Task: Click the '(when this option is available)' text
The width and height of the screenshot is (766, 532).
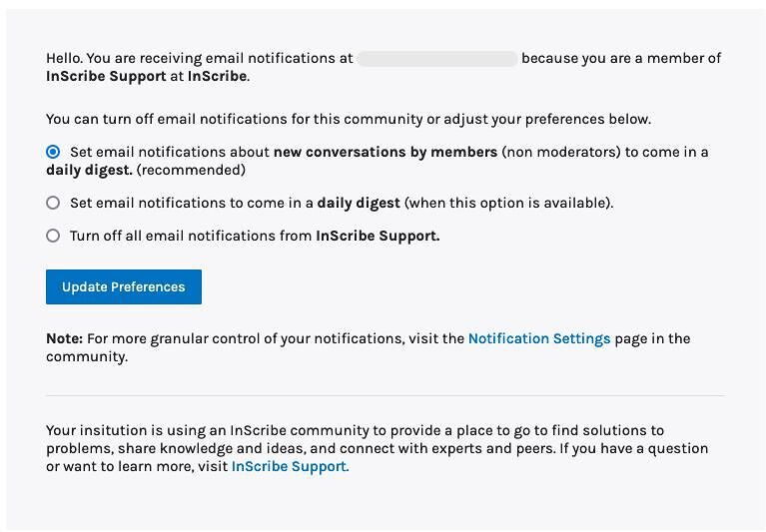Action: tap(508, 203)
